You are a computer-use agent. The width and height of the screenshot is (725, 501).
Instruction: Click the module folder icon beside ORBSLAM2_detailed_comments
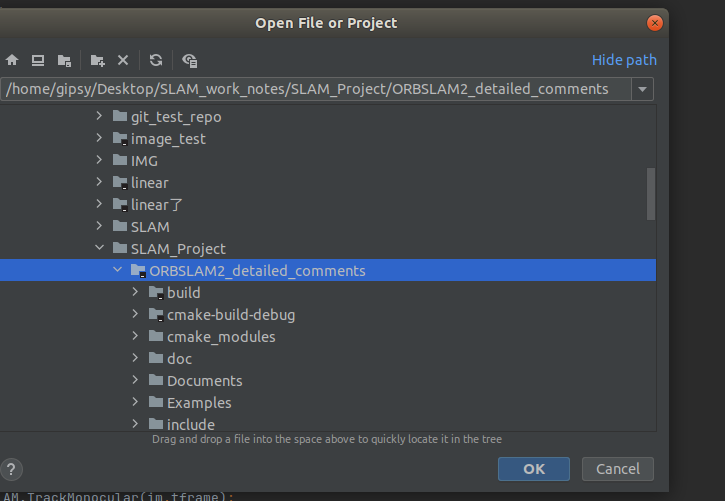pyautogui.click(x=138, y=270)
